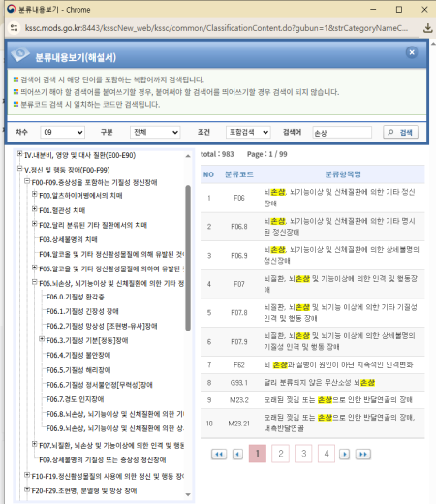
Task: Expand IV.내분비, 영양 및 대사 질환 node
Action: point(20,154)
